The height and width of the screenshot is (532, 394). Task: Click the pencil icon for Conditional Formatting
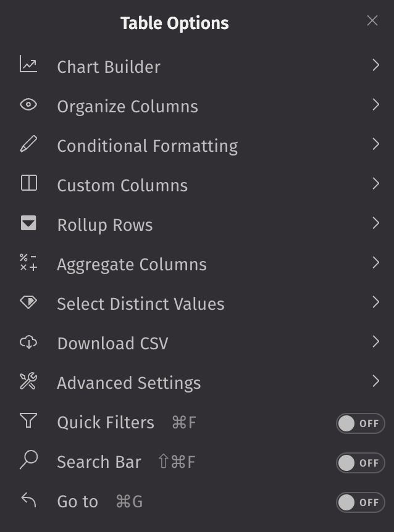click(x=28, y=144)
